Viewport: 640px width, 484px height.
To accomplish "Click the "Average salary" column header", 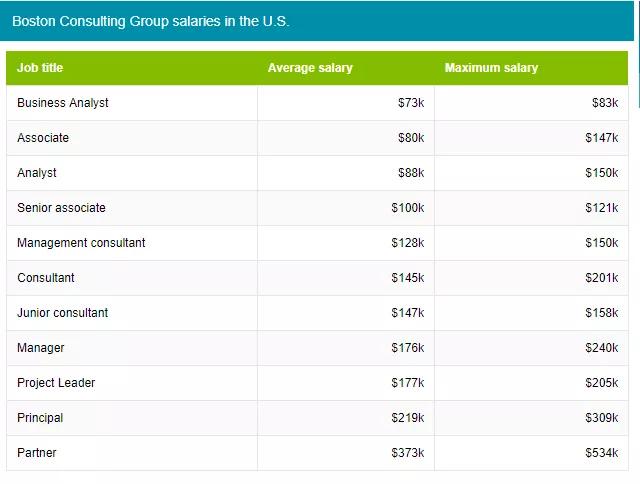I will 310,68.
